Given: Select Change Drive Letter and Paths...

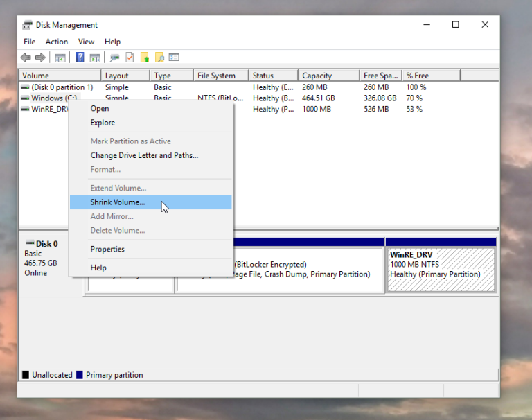Looking at the screenshot, I should click(x=150, y=155).
